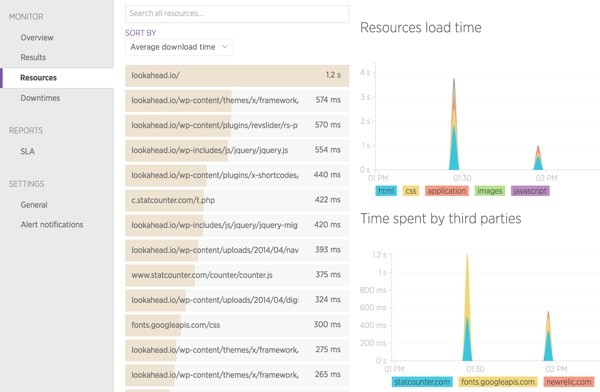Open General settings

coord(34,205)
